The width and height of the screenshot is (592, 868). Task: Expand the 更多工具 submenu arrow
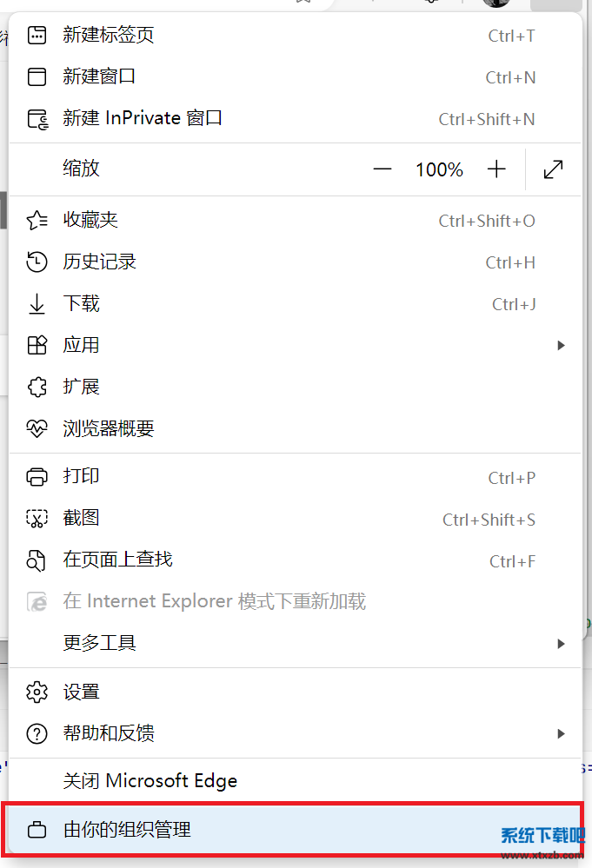click(561, 644)
